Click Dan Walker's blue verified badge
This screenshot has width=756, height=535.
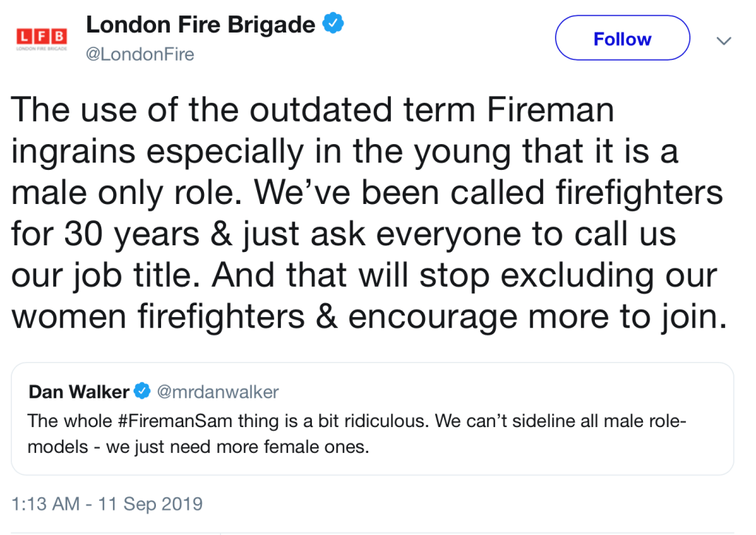click(x=143, y=391)
